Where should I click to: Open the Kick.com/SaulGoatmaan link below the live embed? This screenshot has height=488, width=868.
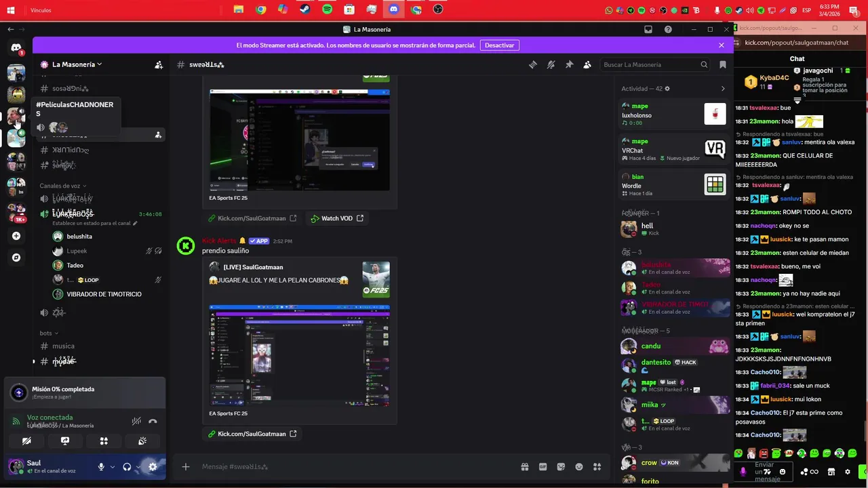252,434
